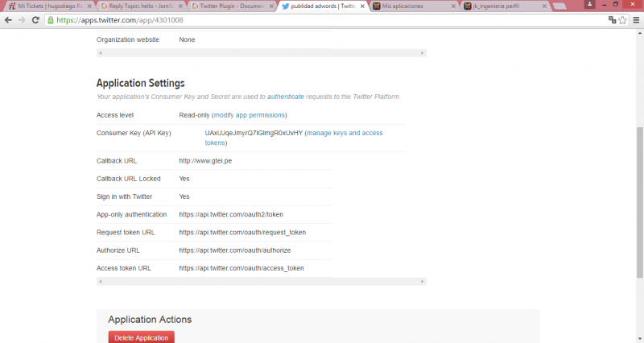Bookmark page with star icon
The height and width of the screenshot is (343, 644).
pyautogui.click(x=622, y=19)
